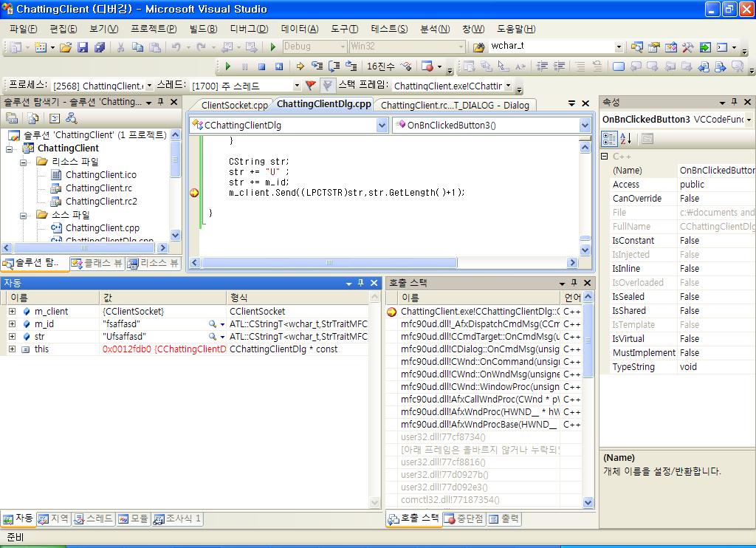The width and height of the screenshot is (756, 548).
Task: Click the Show Next Statement arrow icon
Action: (300, 66)
